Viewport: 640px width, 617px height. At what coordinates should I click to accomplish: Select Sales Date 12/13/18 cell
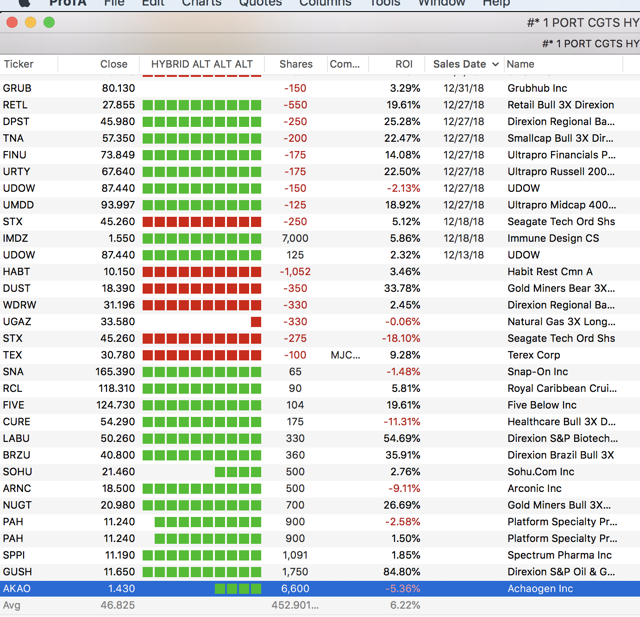click(x=464, y=255)
